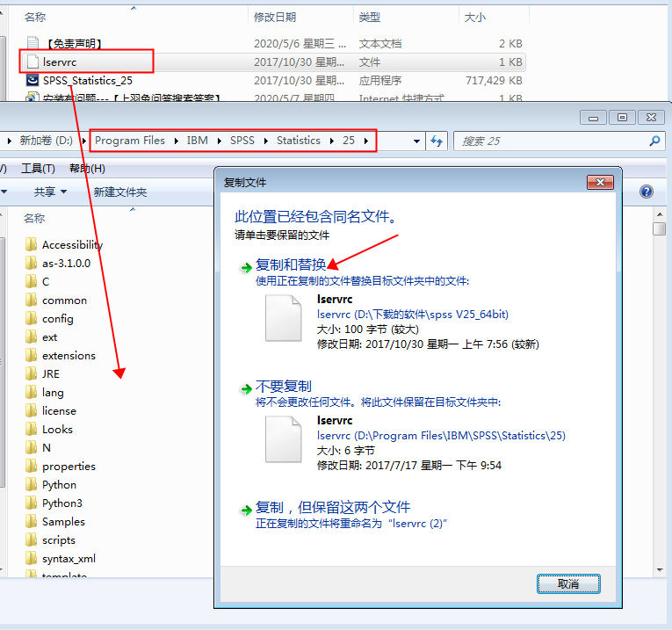The width and height of the screenshot is (672, 630).
Task: Open the folder named N
Action: [38, 447]
